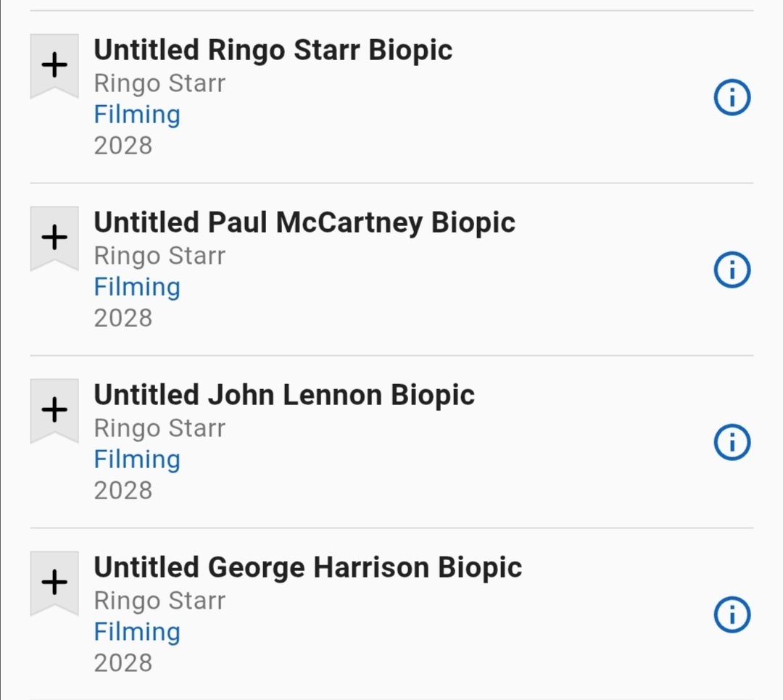This screenshot has width=783, height=700.
Task: Click 2028 year under George Harrison Biopic
Action: [x=123, y=663]
